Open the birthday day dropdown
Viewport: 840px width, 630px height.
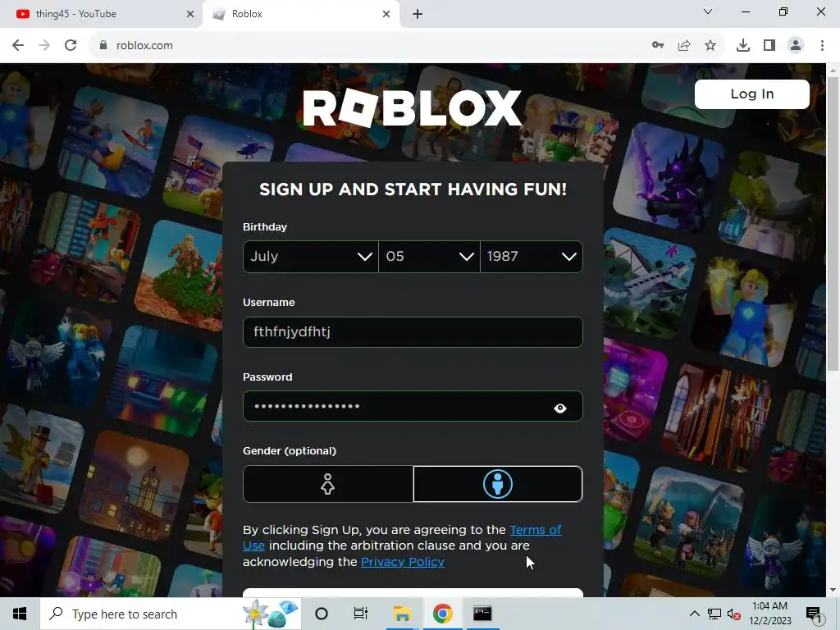tap(429, 257)
